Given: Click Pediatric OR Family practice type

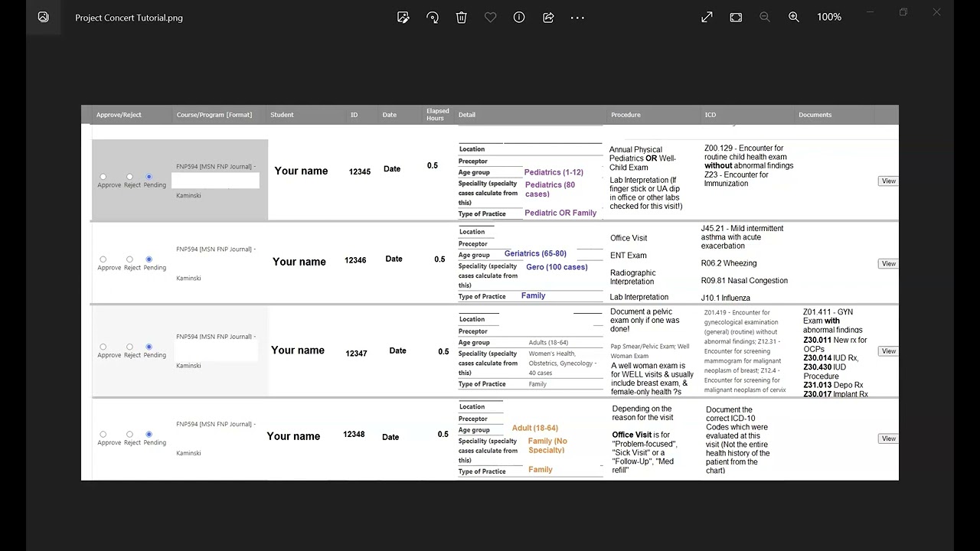Looking at the screenshot, I should tap(560, 213).
